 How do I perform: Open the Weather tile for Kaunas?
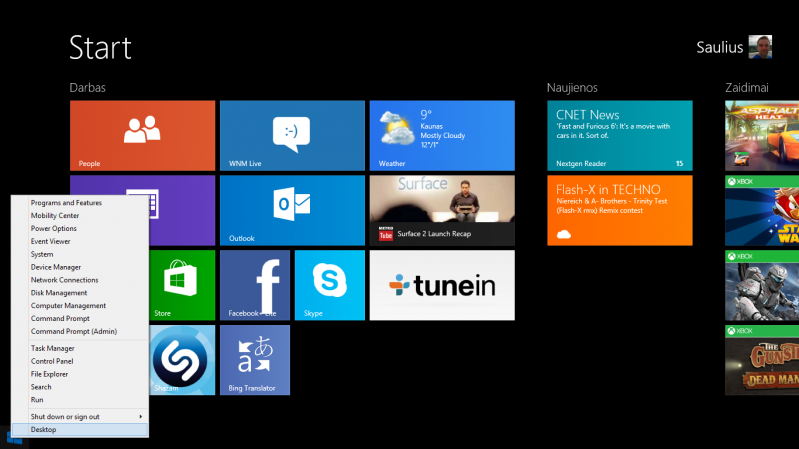[441, 135]
